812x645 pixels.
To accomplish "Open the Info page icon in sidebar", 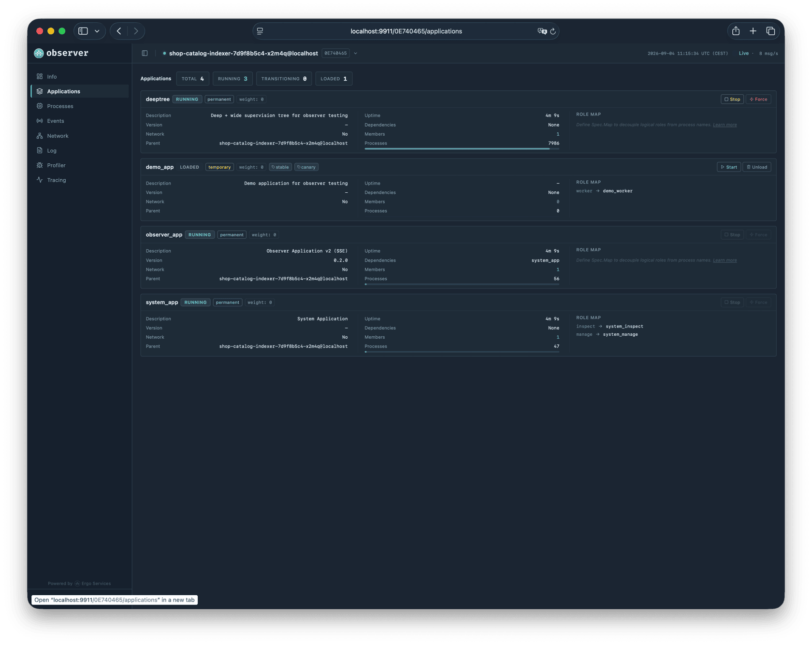I will (x=40, y=76).
